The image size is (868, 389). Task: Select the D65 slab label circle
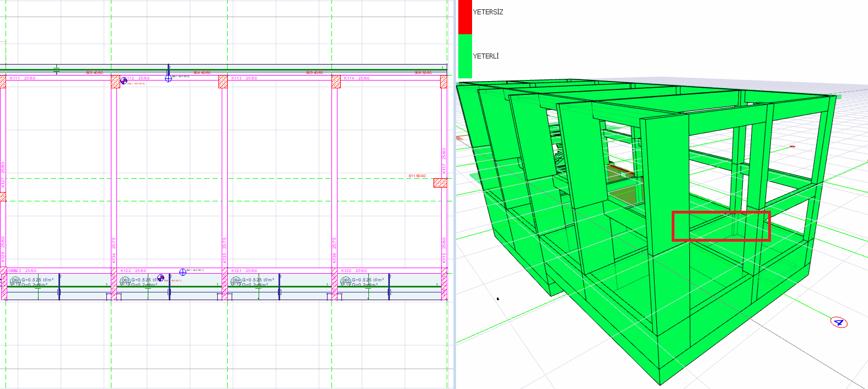(346, 280)
